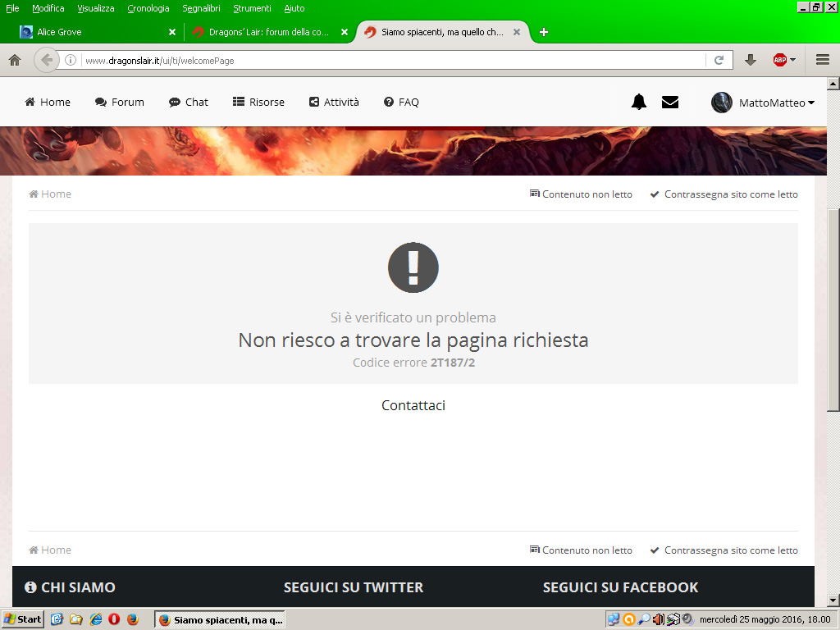
Task: Open the Firefox downloads arrow
Action: pos(750,60)
